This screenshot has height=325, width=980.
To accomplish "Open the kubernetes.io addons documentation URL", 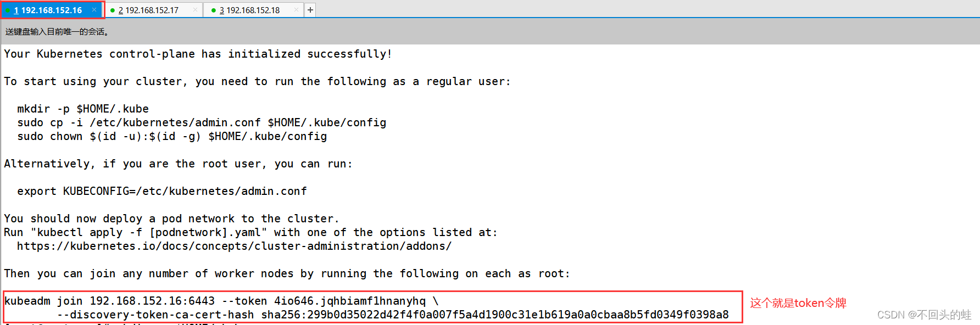I will (x=234, y=246).
